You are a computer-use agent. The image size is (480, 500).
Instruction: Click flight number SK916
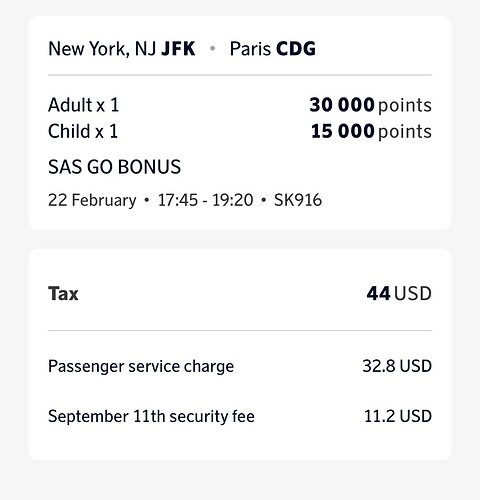298,200
